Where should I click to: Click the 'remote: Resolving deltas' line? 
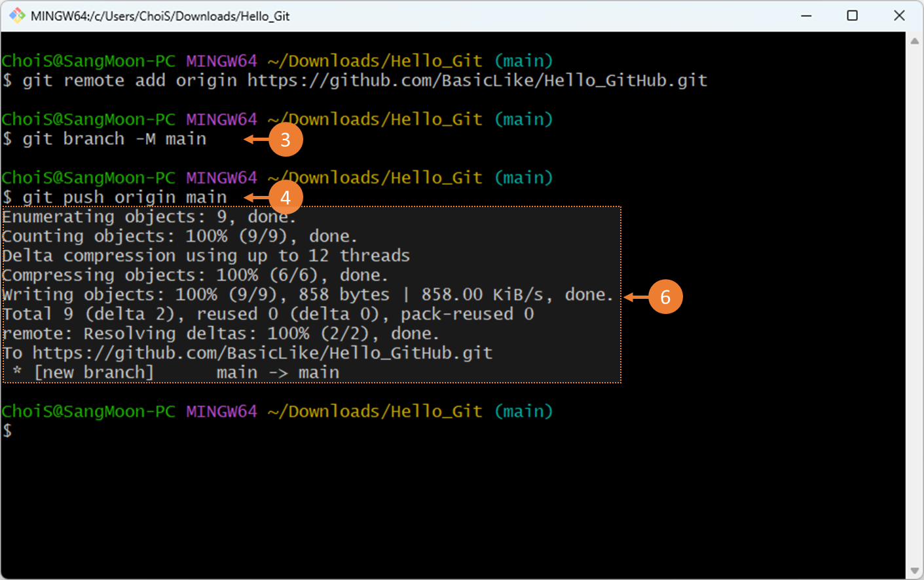pyautogui.click(x=221, y=334)
